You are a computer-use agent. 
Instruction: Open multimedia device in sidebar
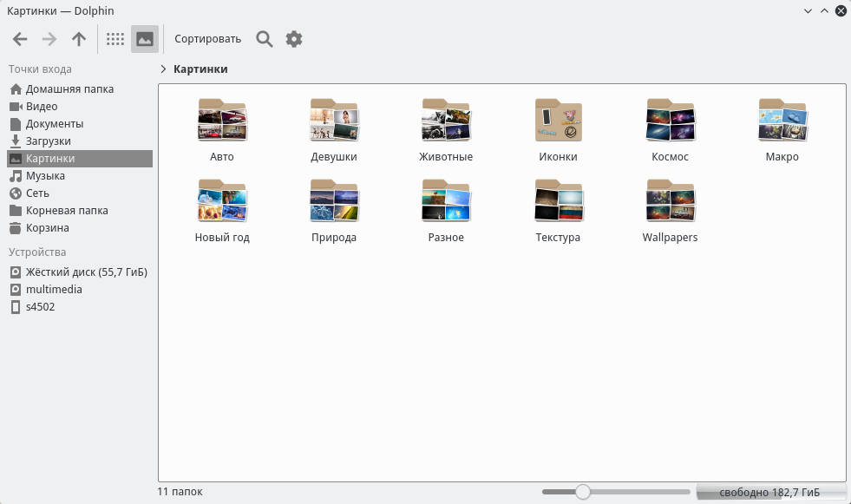(x=80, y=289)
